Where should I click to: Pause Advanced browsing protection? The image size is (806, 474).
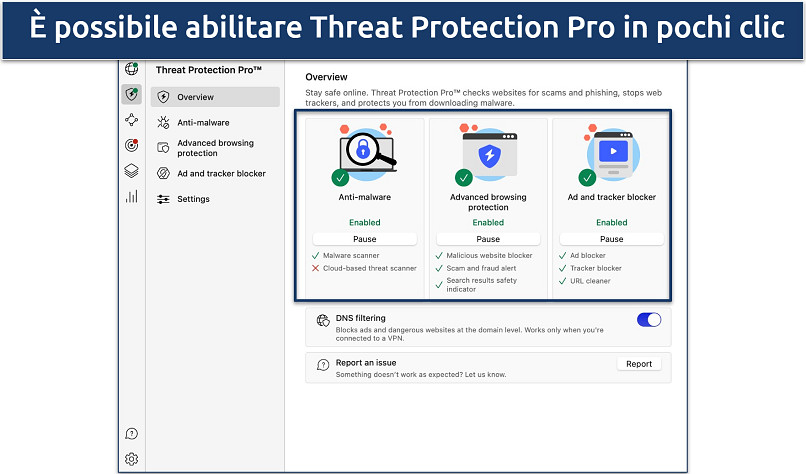point(488,239)
